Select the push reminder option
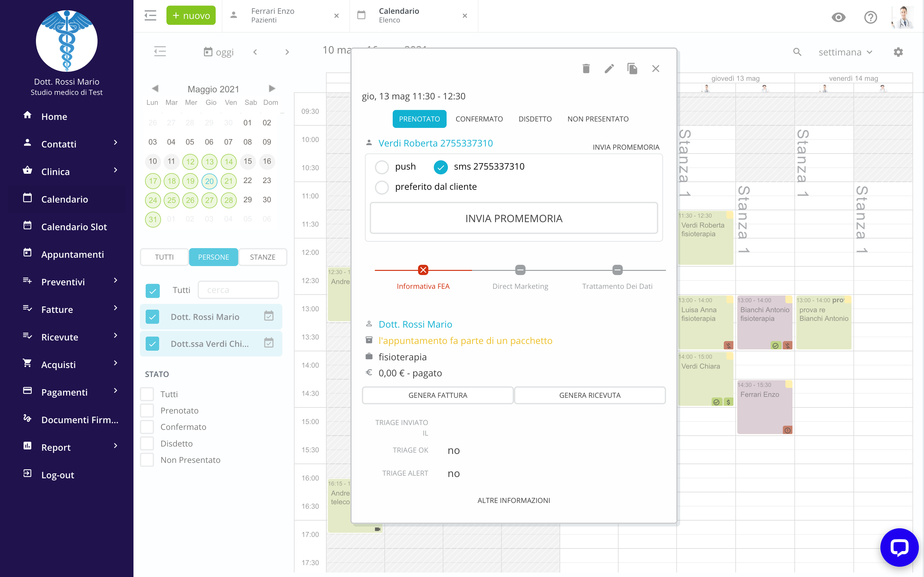This screenshot has width=924, height=577. (382, 167)
